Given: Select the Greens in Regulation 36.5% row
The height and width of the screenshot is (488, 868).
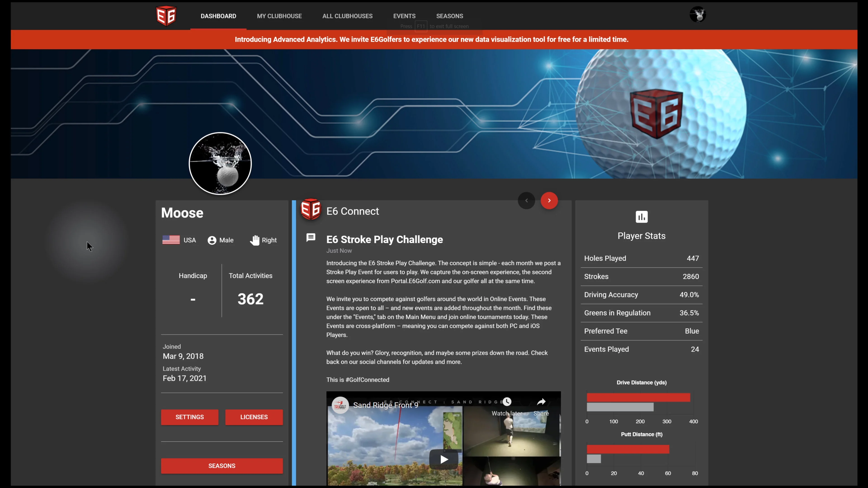Looking at the screenshot, I should [x=642, y=313].
